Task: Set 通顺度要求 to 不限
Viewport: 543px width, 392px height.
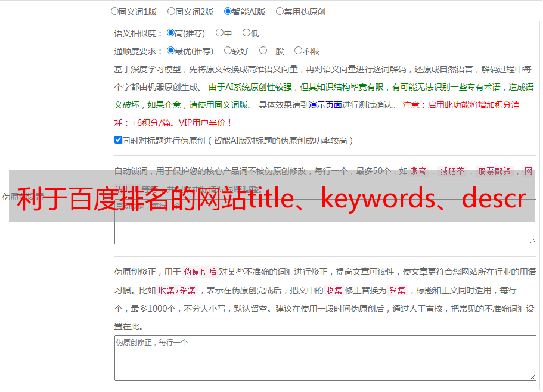Action: pos(298,51)
